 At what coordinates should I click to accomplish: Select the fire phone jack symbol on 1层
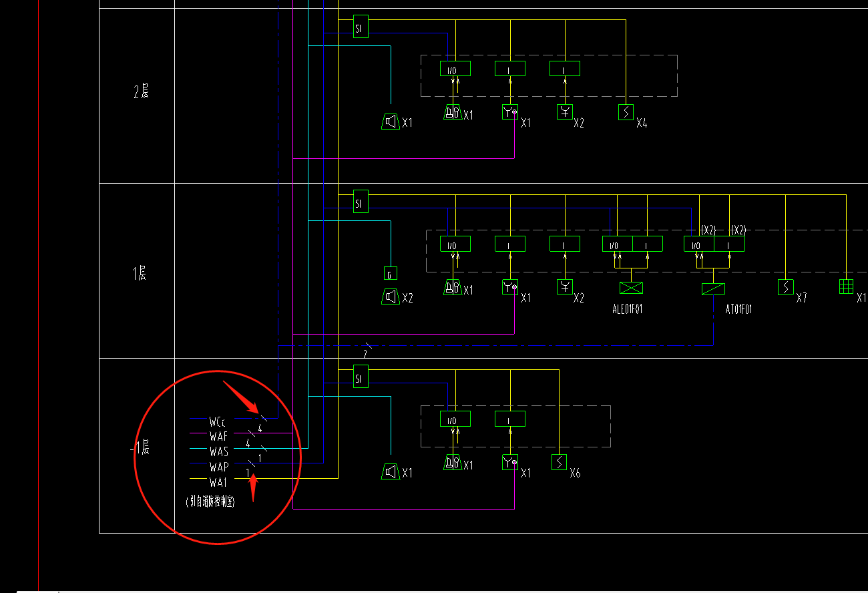510,287
